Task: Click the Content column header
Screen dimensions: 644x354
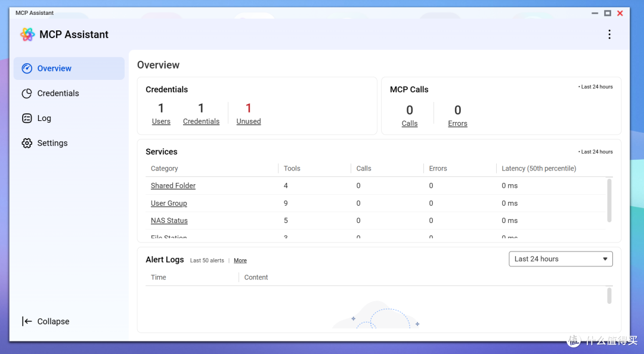Action: (256, 278)
